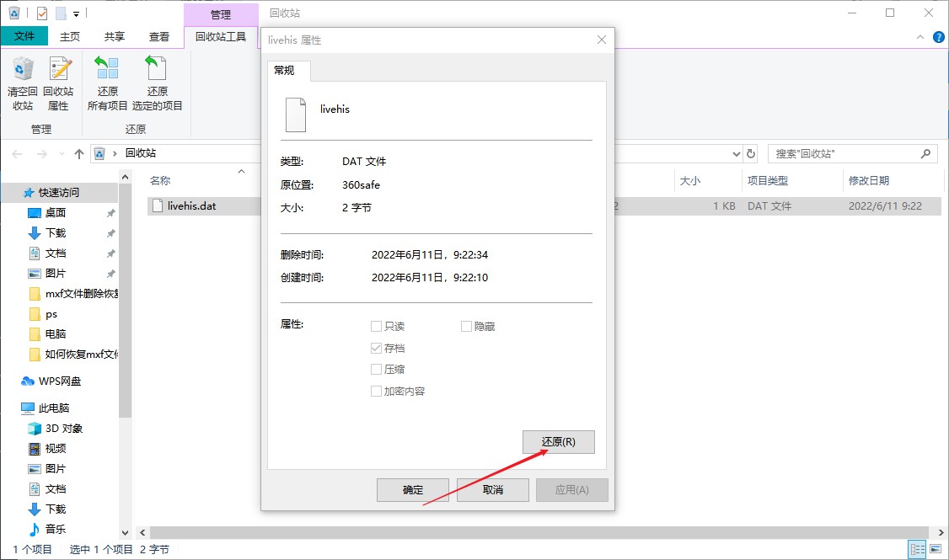This screenshot has height=560, width=949.
Task: Switch to the 查看 View tab
Action: (x=159, y=36)
